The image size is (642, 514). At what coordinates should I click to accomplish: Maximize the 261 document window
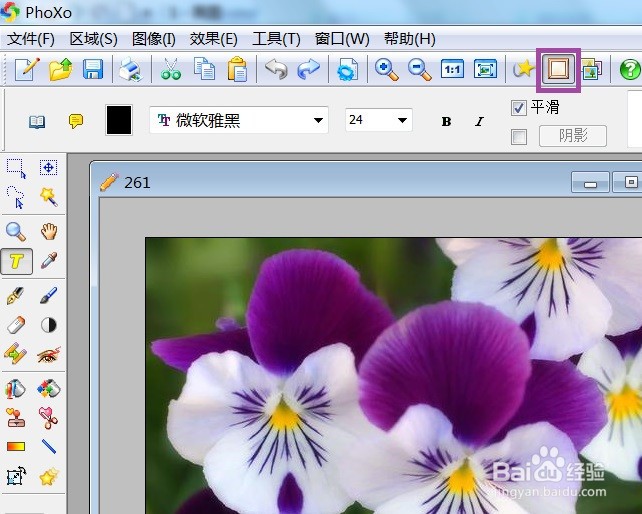[627, 182]
